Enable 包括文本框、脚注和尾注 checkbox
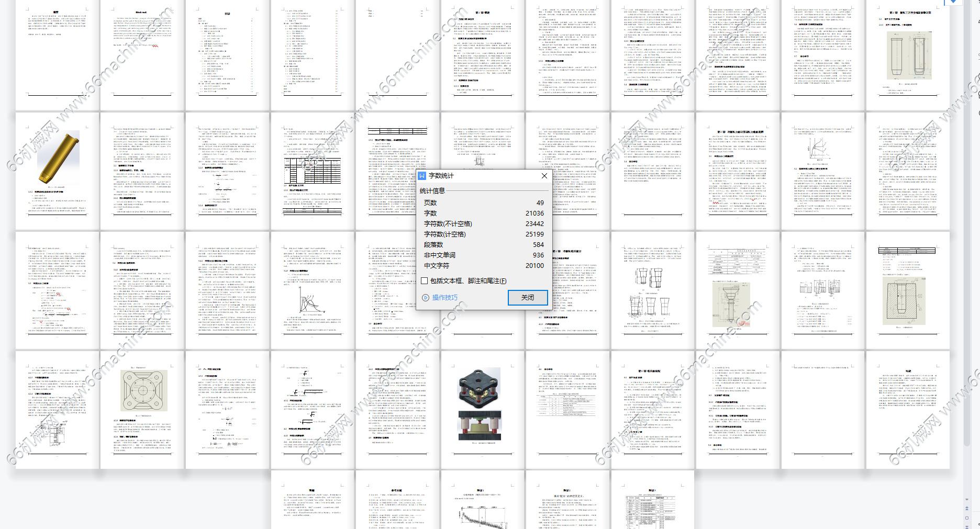The height and width of the screenshot is (529, 980). pos(425,281)
